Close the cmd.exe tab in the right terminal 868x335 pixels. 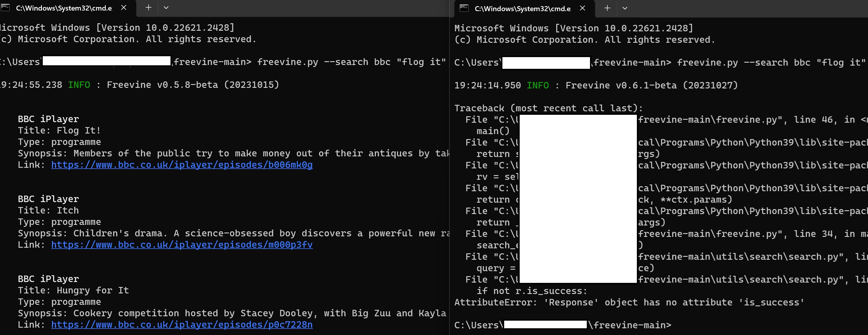click(x=583, y=8)
